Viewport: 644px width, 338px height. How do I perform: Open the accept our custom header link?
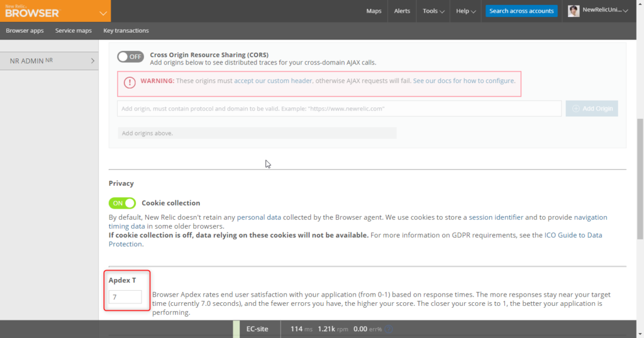coord(273,81)
